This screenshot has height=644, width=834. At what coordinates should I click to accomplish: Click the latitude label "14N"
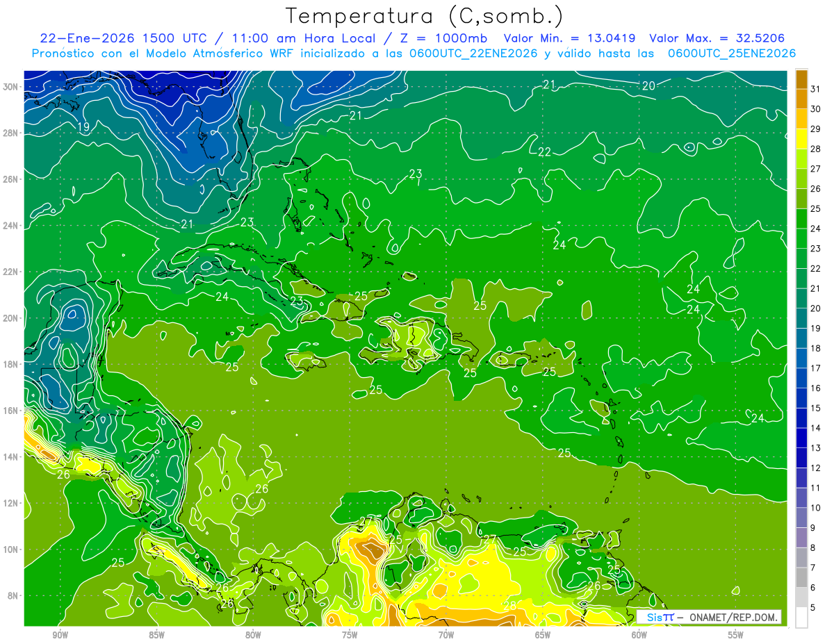click(x=10, y=457)
